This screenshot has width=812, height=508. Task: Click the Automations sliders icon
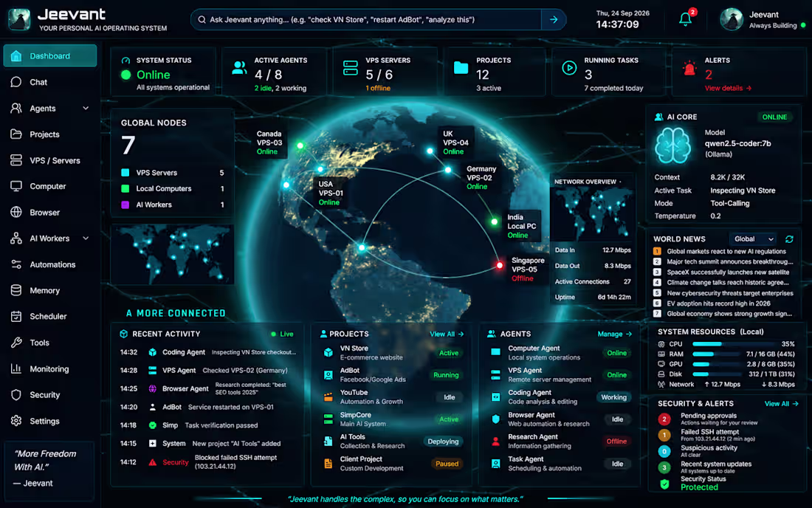pos(16,264)
